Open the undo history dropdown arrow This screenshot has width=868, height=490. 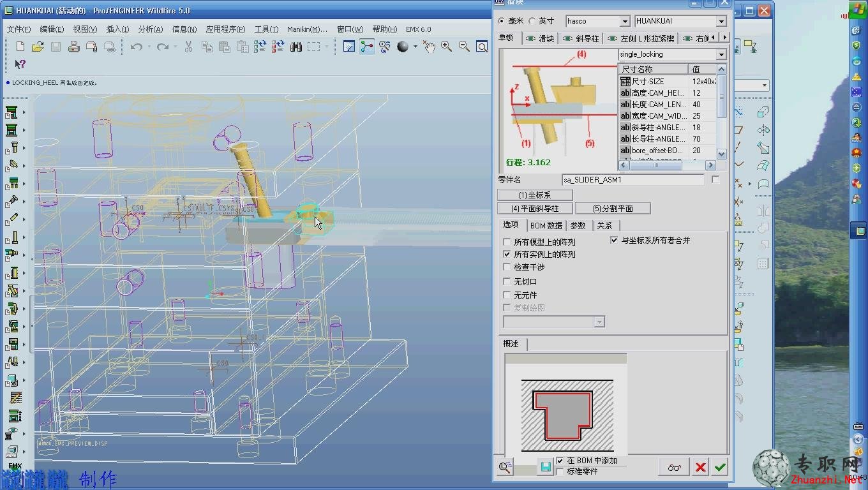point(149,47)
